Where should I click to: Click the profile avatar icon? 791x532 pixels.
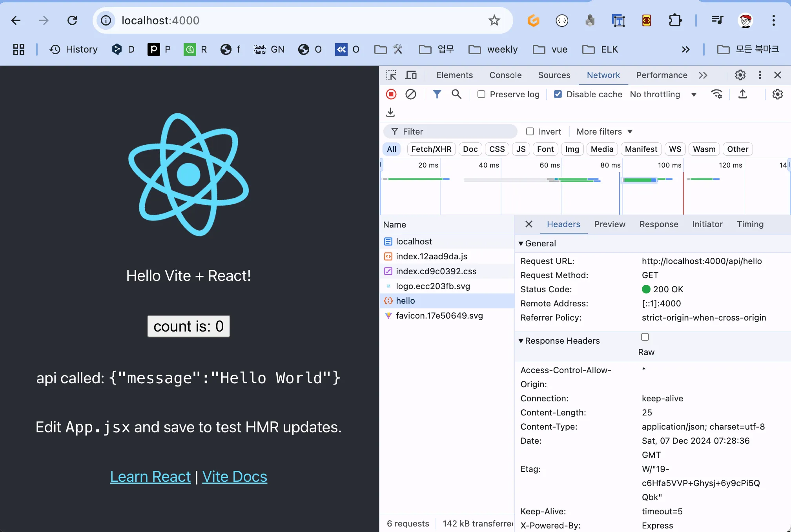pyautogui.click(x=745, y=20)
